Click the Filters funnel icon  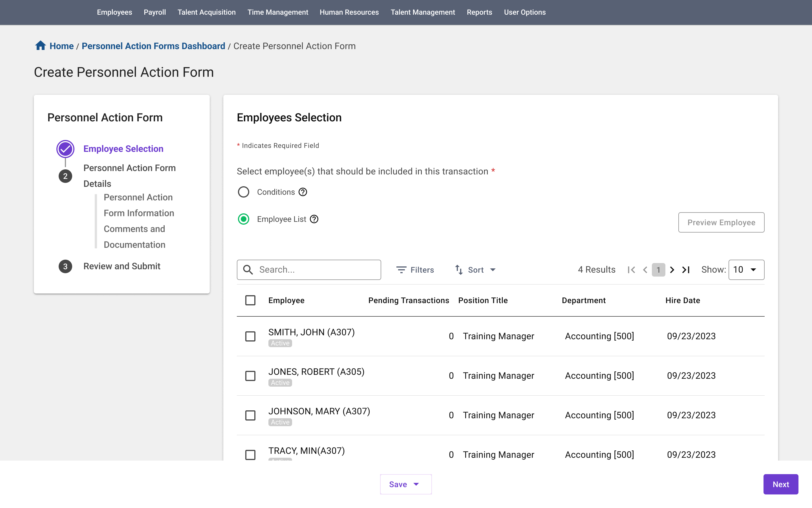(x=401, y=270)
